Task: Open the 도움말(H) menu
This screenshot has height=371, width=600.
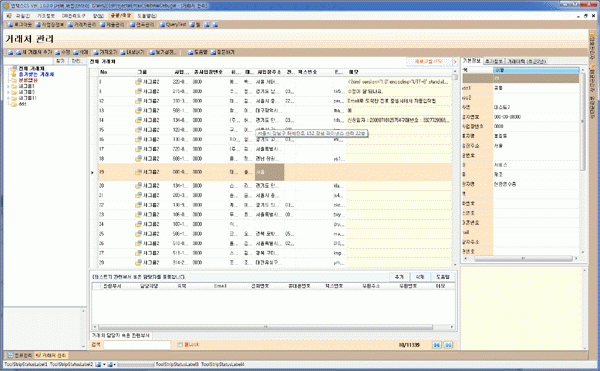Action: pos(147,16)
